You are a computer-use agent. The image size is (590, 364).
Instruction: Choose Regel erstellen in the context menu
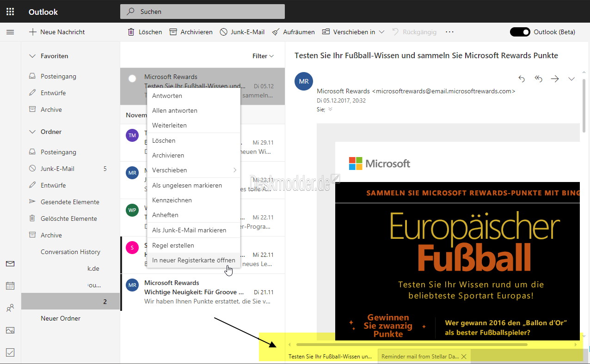coord(194,245)
